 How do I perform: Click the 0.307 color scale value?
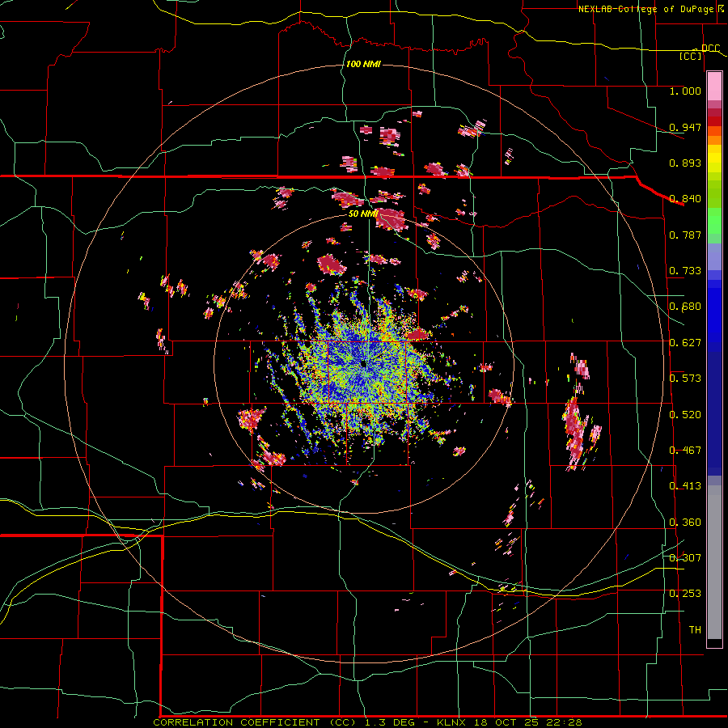pos(685,558)
